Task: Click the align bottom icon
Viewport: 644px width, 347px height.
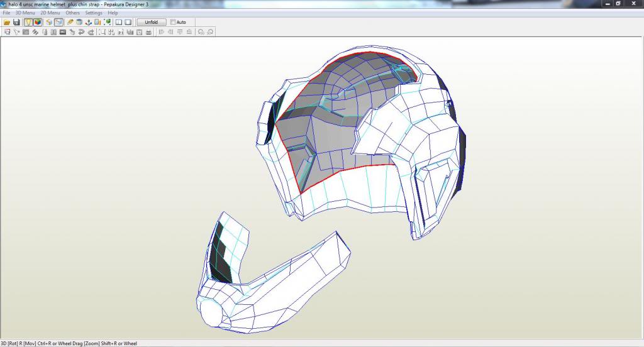Action: click(x=189, y=32)
